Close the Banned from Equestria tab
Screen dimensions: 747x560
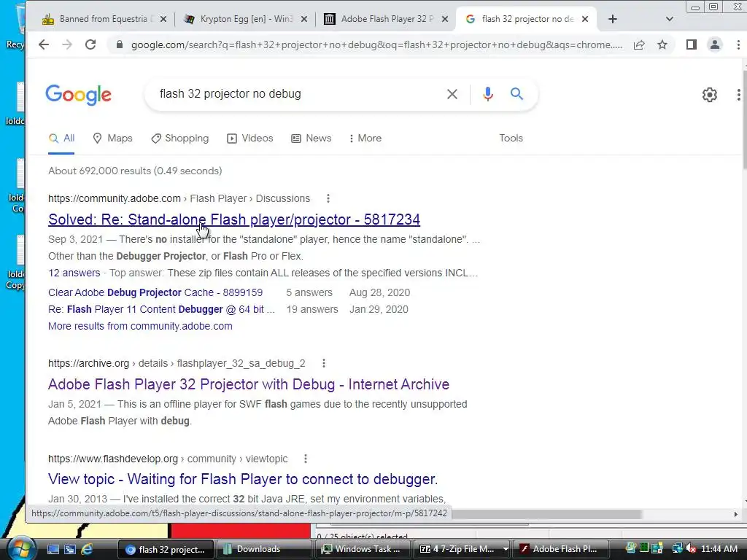pyautogui.click(x=163, y=19)
